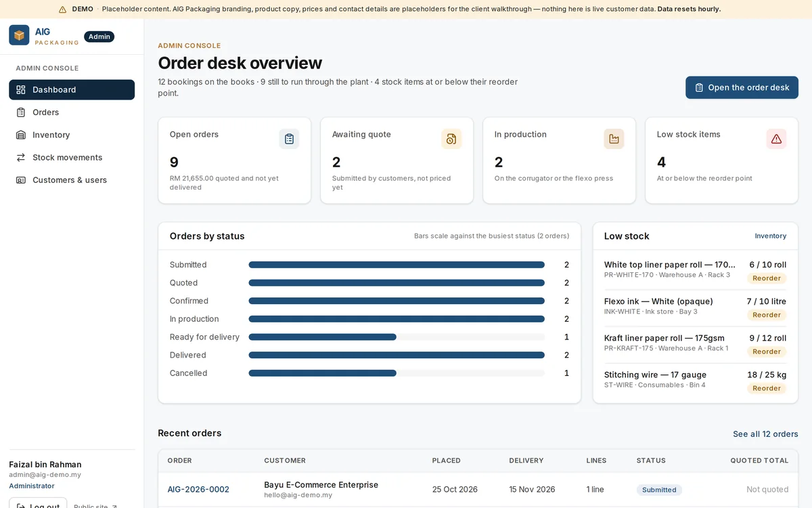Click the Awaiting quote icon
This screenshot has width=812, height=508.
click(x=451, y=139)
